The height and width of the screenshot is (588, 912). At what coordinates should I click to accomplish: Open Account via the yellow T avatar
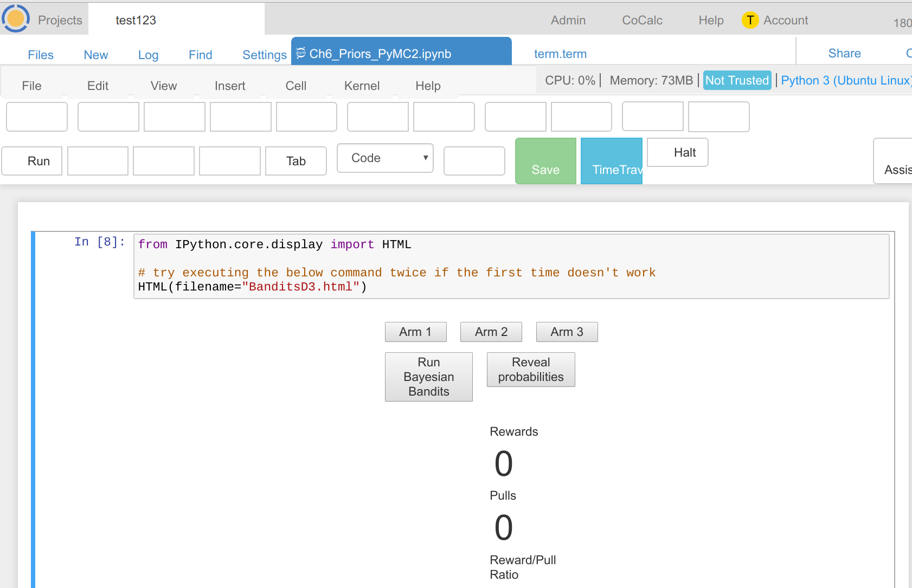pyautogui.click(x=750, y=20)
